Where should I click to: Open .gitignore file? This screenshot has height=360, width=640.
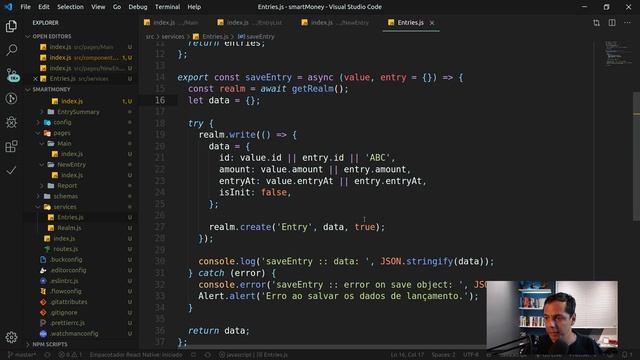pyautogui.click(x=64, y=313)
